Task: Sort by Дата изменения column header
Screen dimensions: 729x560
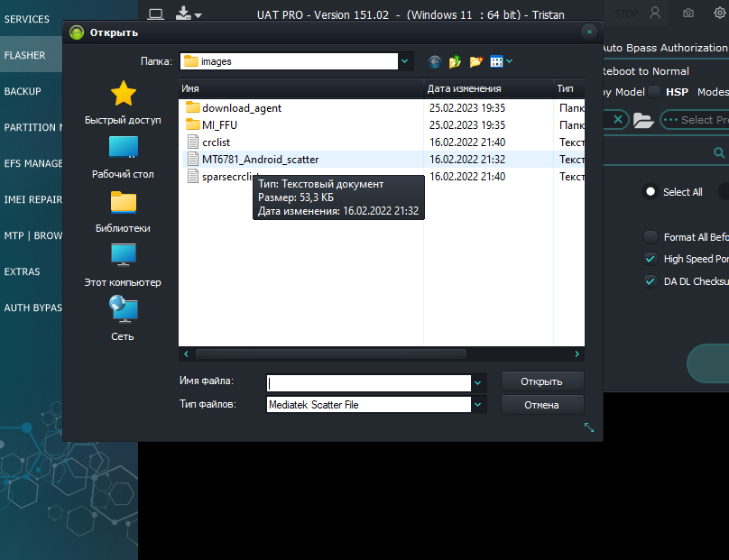Action: [489, 88]
